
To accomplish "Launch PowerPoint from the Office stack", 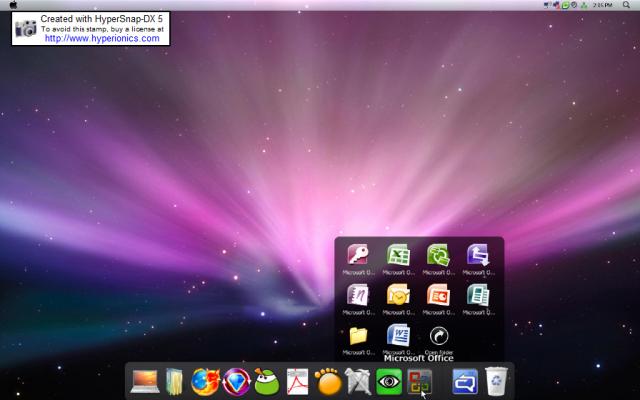I will 438,295.
